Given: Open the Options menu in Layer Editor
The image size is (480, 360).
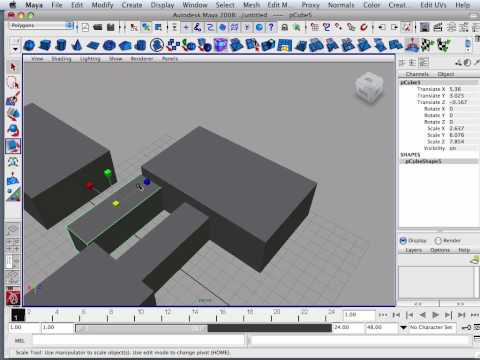Looking at the screenshot, I should click(440, 250).
